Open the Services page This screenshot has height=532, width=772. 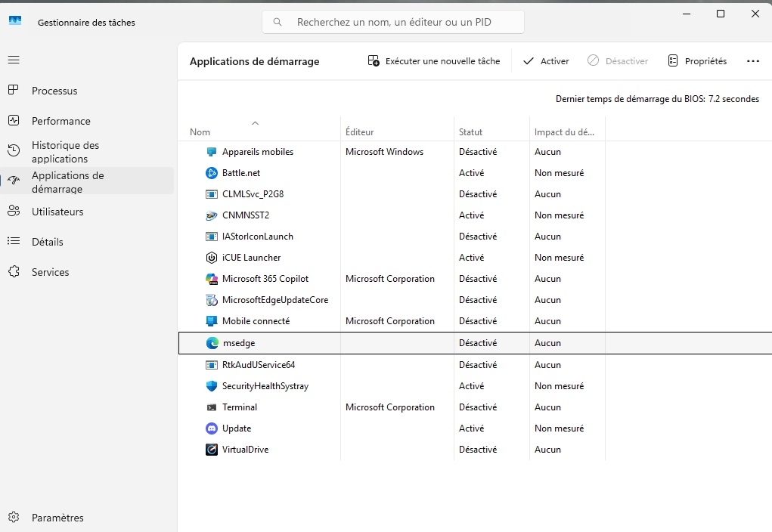point(87,271)
